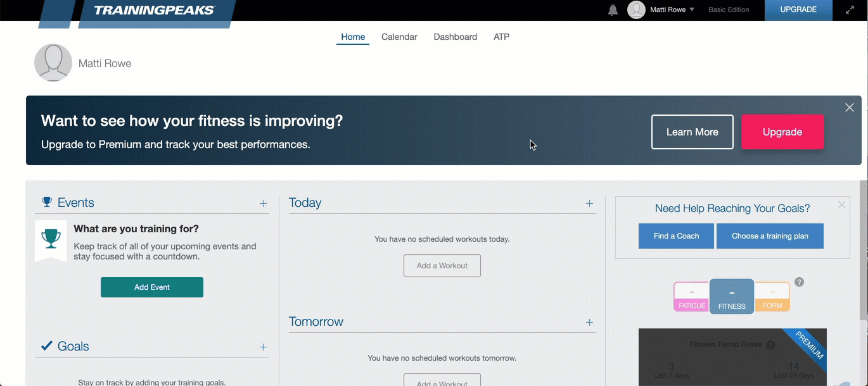Open the Dashboard tab

pyautogui.click(x=455, y=37)
